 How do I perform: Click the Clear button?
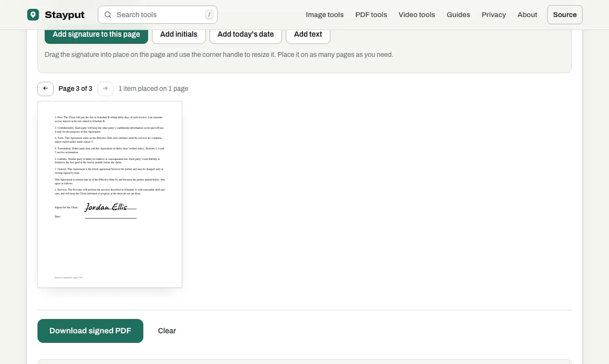coord(167,331)
